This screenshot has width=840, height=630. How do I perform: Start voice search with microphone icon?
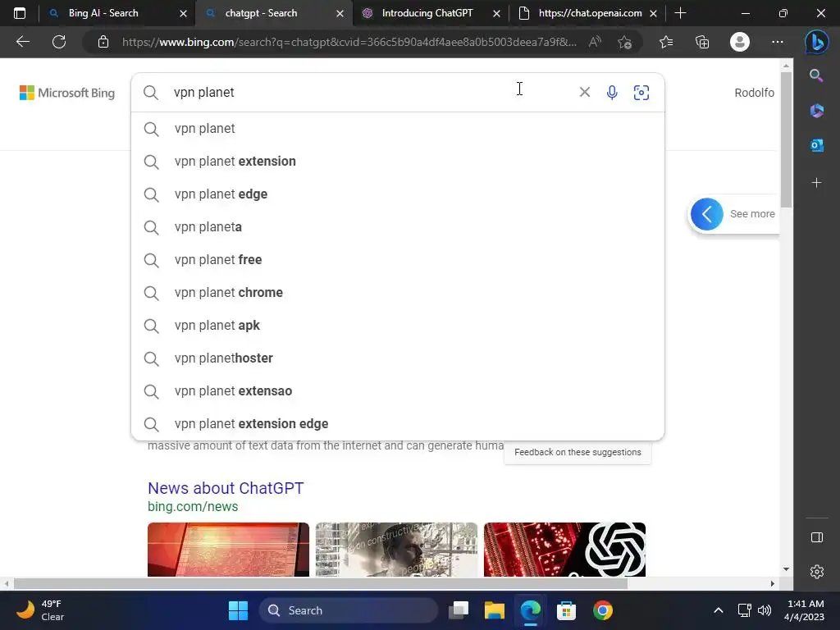(612, 93)
